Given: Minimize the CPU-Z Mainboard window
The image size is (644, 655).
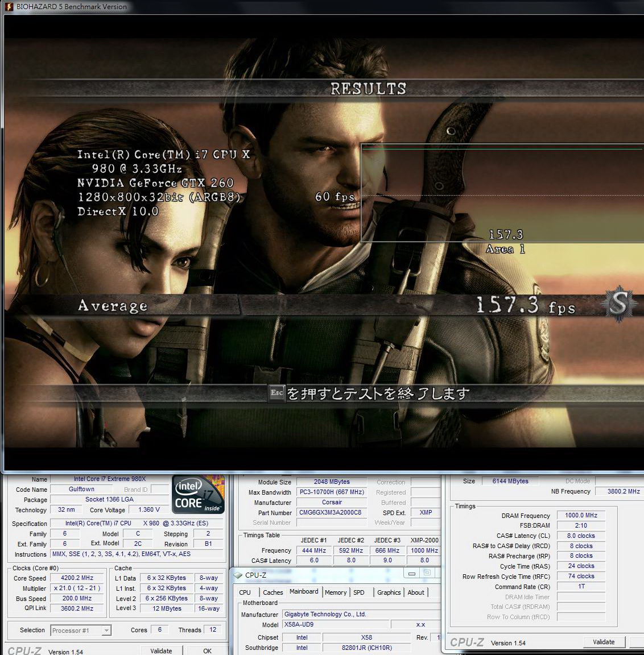Looking at the screenshot, I should (x=412, y=574).
